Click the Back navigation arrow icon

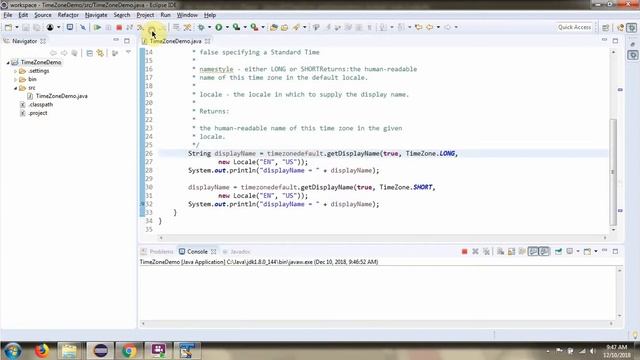coord(430,27)
